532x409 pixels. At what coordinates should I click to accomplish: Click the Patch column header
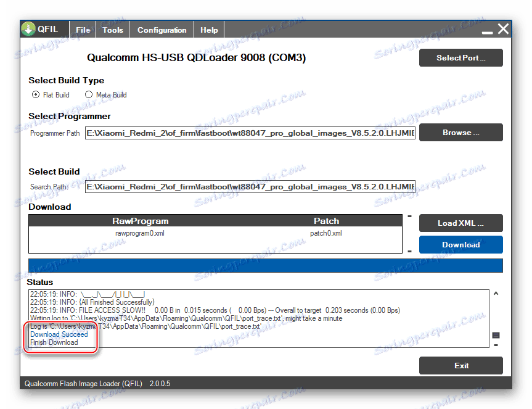pos(326,221)
